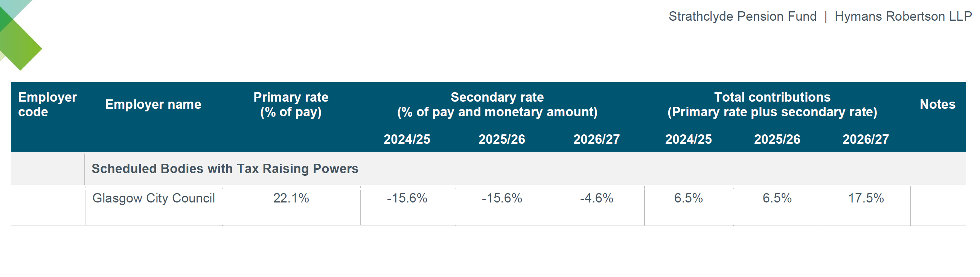This screenshot has width=980, height=277.
Task: Click the empty Notes cell for Glasgow City Council
Action: click(x=937, y=206)
